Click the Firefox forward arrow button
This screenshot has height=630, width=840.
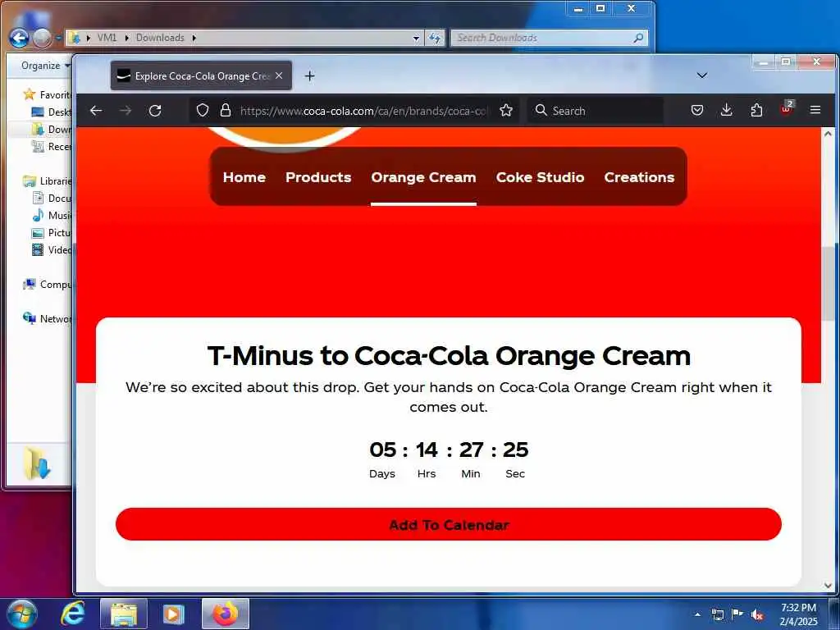[x=126, y=111]
